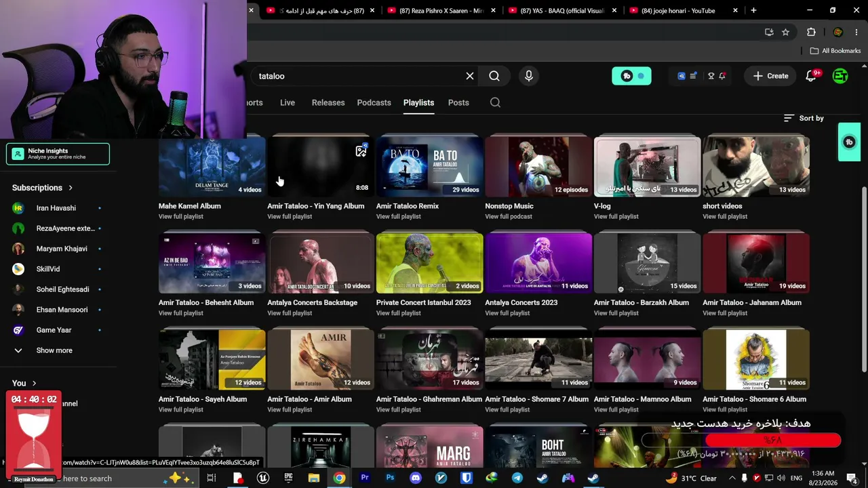868x488 pixels.
Task: Open Photoshop from the taskbar
Action: (x=390, y=478)
